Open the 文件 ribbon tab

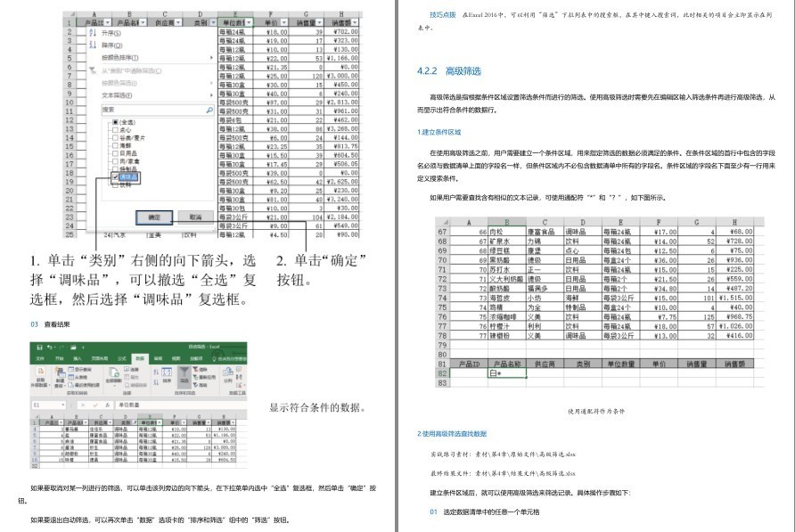pyautogui.click(x=40, y=358)
